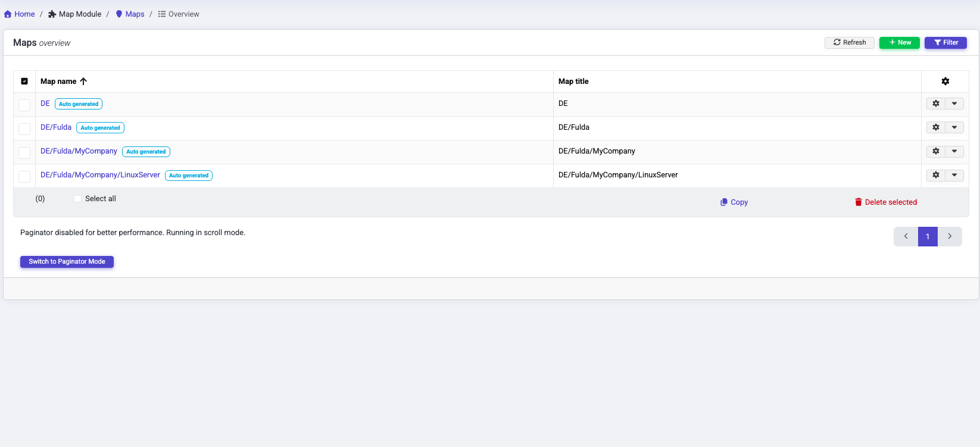Click Switch to Paginator Mode button
Viewport: 980px width, 447px height.
(x=67, y=262)
